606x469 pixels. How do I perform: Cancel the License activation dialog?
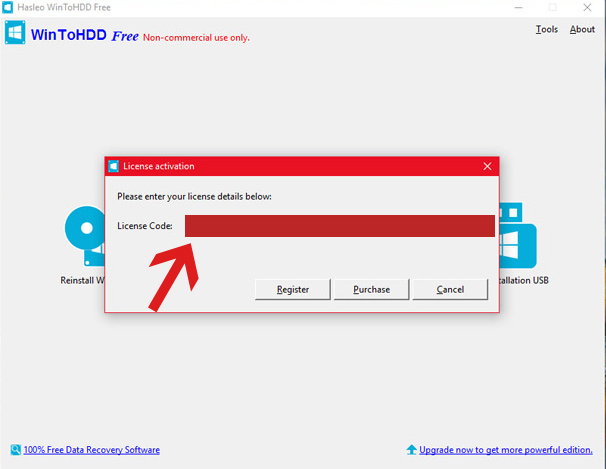[450, 289]
